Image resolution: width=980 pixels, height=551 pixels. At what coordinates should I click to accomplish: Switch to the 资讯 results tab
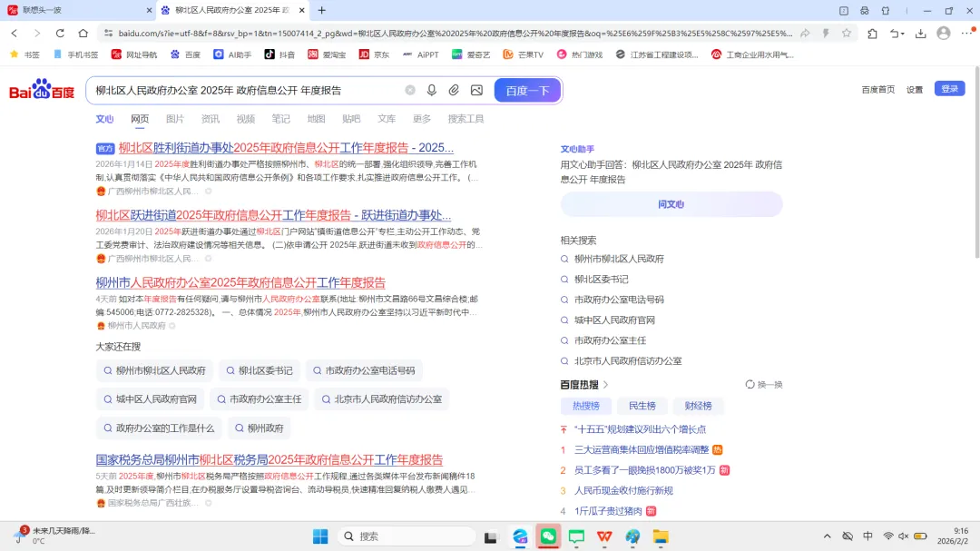(x=210, y=119)
